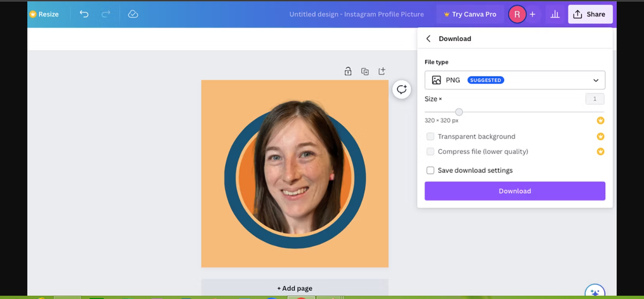Lock the page with the lock icon

click(348, 71)
